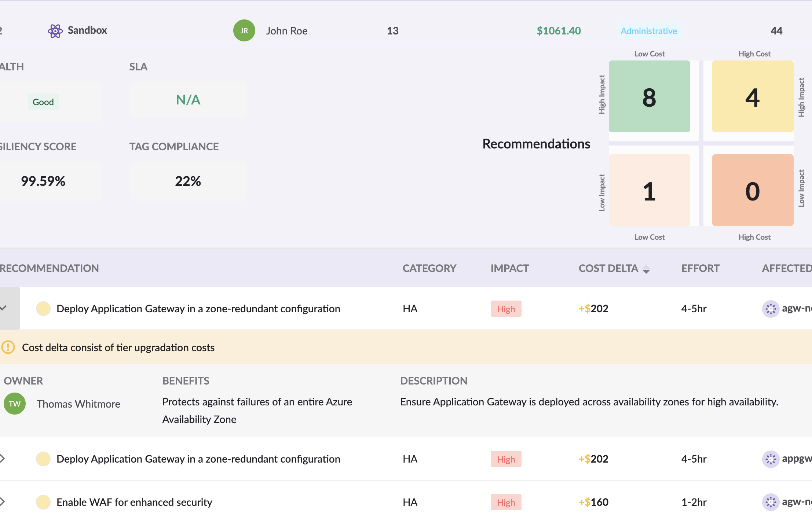The width and height of the screenshot is (812, 515).
Task: Sort by the Category column header
Action: pyautogui.click(x=429, y=268)
